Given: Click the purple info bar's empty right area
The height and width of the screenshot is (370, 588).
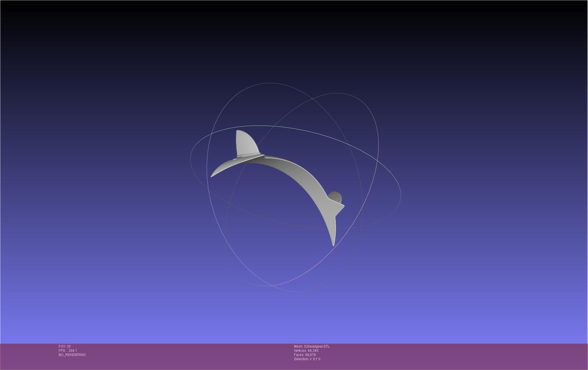Looking at the screenshot, I should pyautogui.click(x=477, y=356).
